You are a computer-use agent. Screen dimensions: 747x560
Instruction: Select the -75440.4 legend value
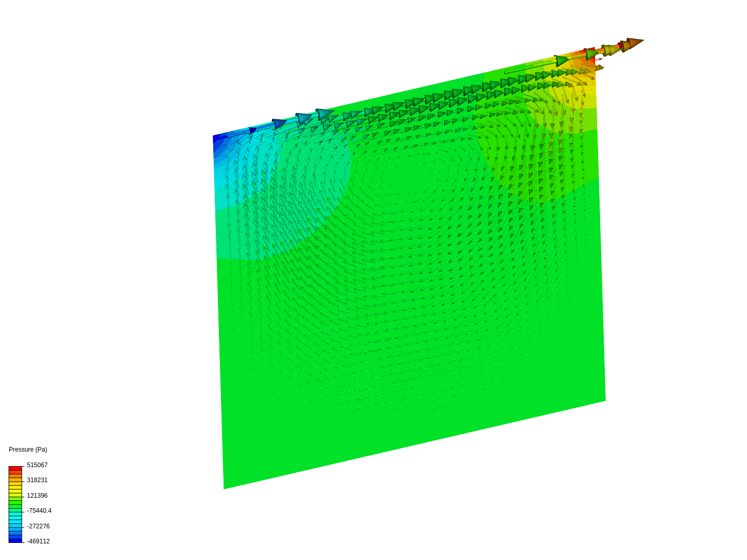coord(39,511)
